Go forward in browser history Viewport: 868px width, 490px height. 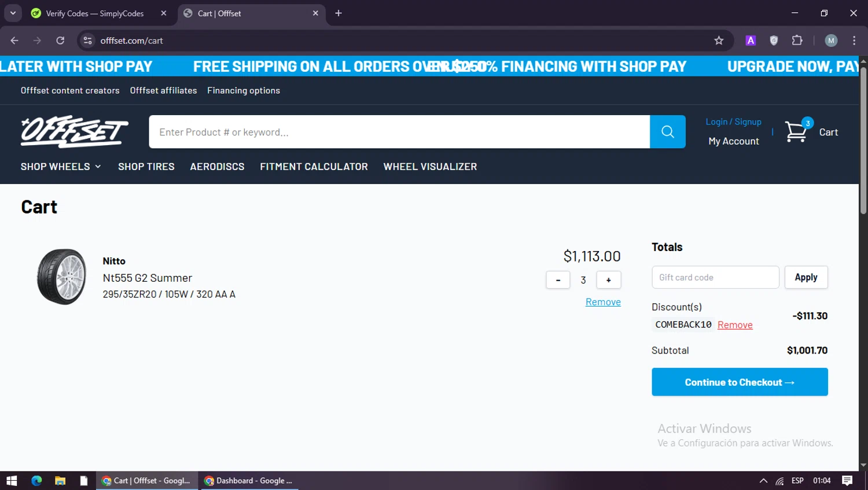tap(37, 40)
